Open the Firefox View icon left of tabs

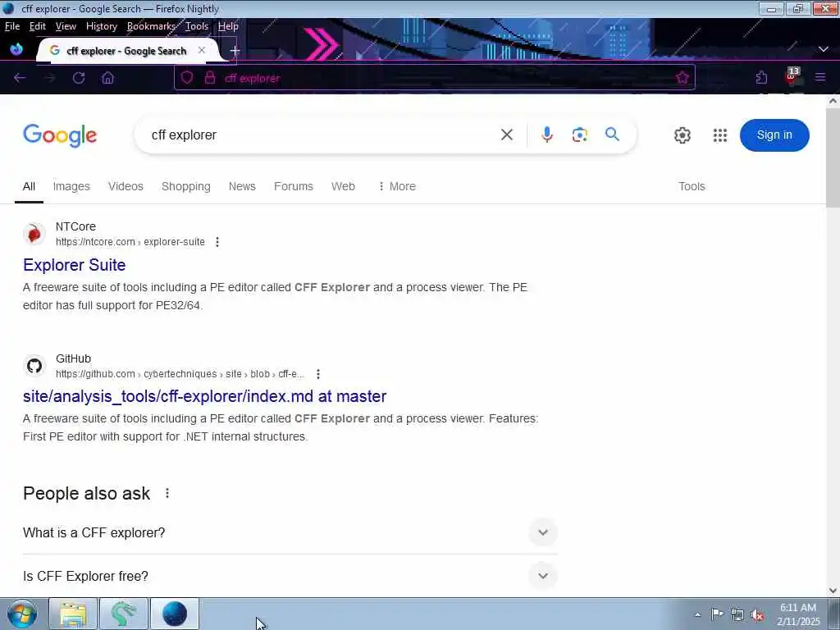pos(16,50)
